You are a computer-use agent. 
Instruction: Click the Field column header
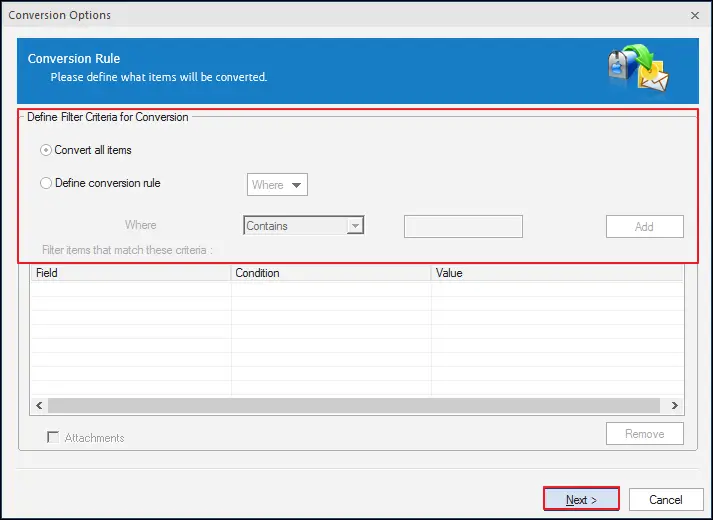(x=131, y=273)
